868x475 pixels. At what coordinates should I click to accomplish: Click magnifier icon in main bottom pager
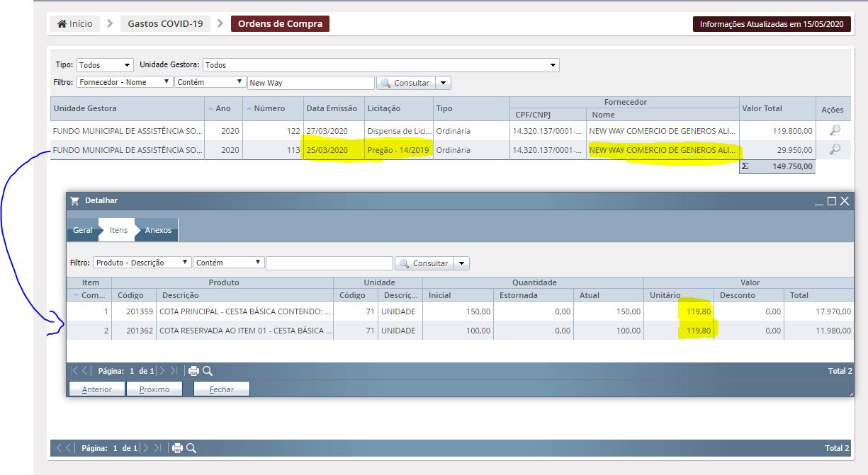[191, 448]
